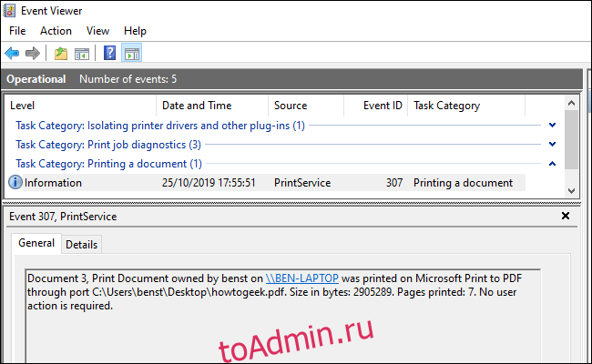Click the Forward arrow toolbar icon

tap(33, 53)
